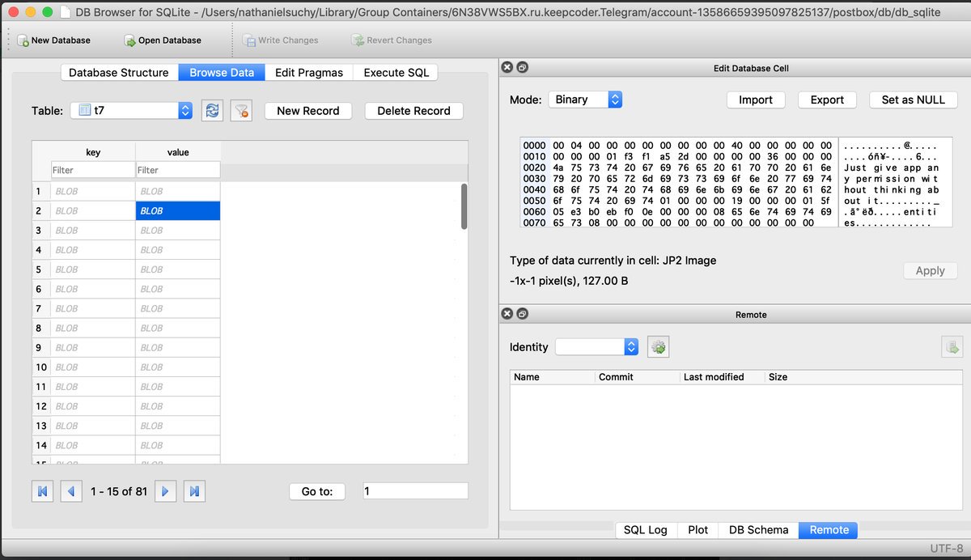Select row header number 12

[41, 406]
